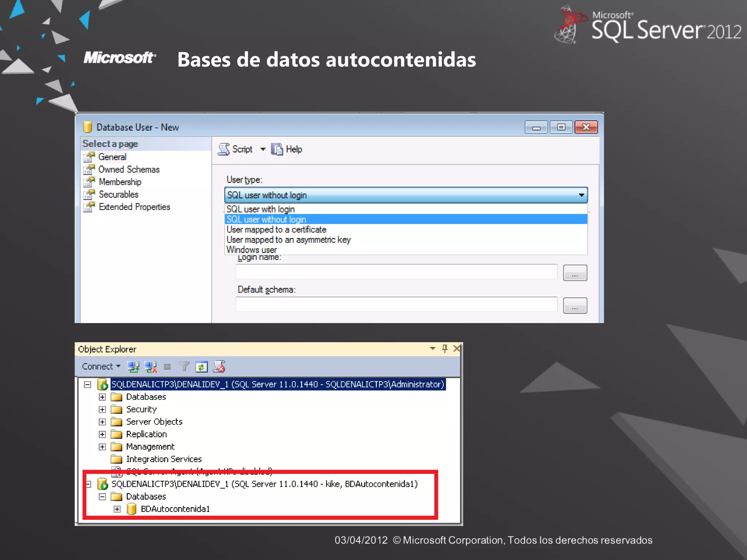Click the Filter funnel icon
Image resolution: width=747 pixels, height=560 pixels.
click(x=185, y=366)
